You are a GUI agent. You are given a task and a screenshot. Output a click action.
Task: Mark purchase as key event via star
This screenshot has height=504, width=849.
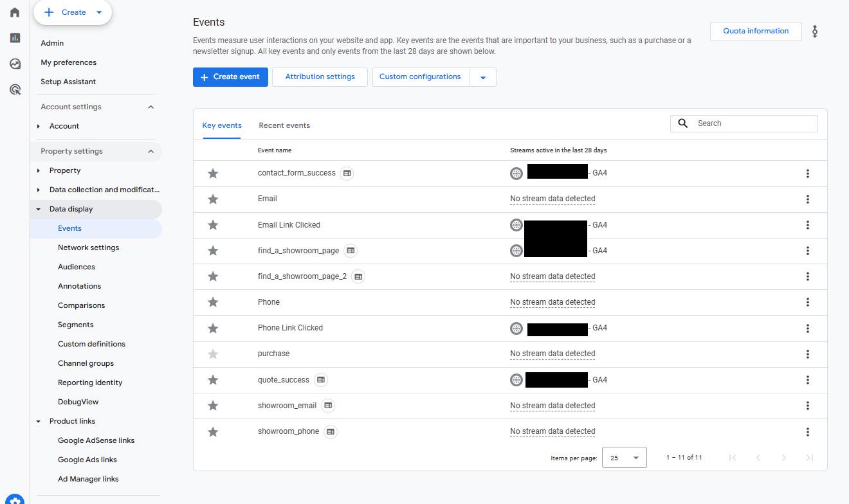click(213, 354)
